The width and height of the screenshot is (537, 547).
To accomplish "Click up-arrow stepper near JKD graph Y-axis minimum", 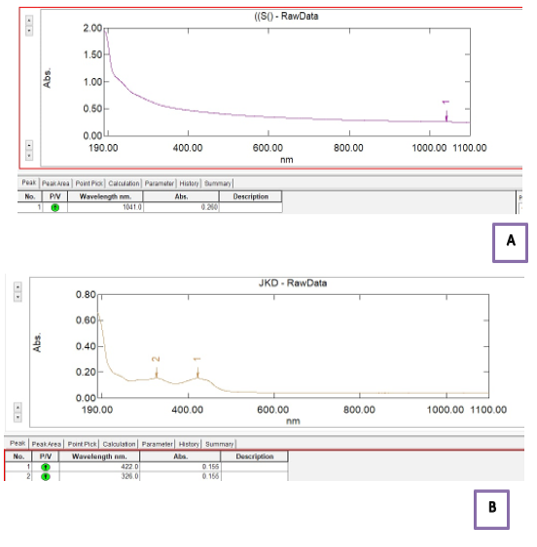I will tap(18, 407).
